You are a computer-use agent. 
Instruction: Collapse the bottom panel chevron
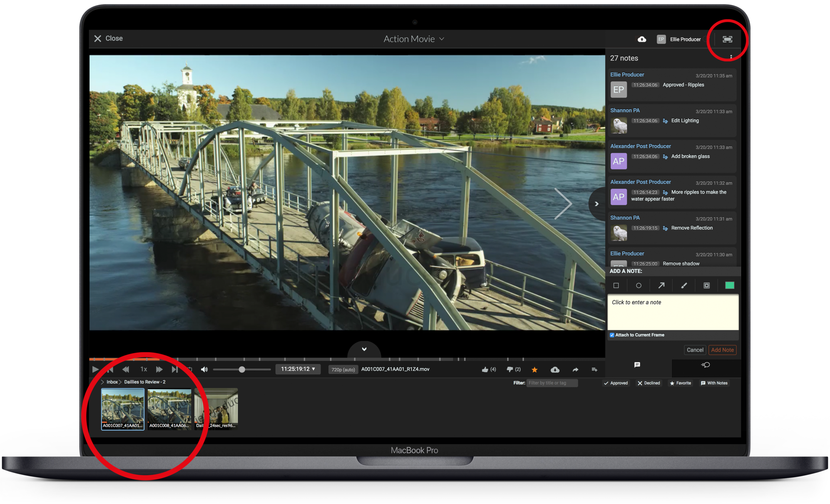364,349
